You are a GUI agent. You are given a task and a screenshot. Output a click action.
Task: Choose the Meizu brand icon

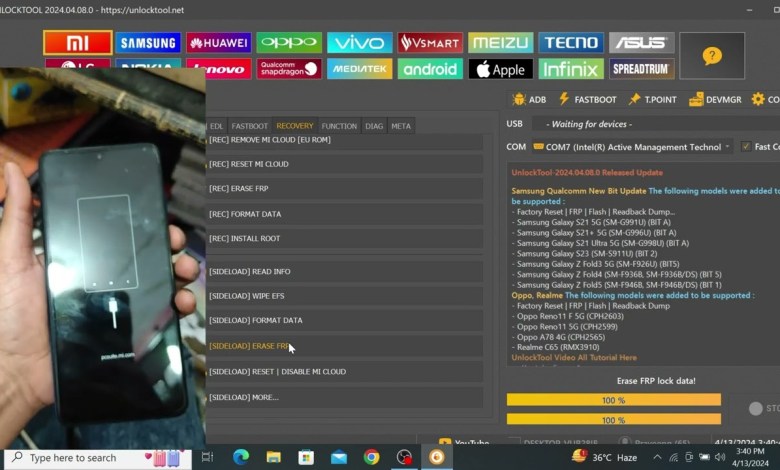click(500, 43)
